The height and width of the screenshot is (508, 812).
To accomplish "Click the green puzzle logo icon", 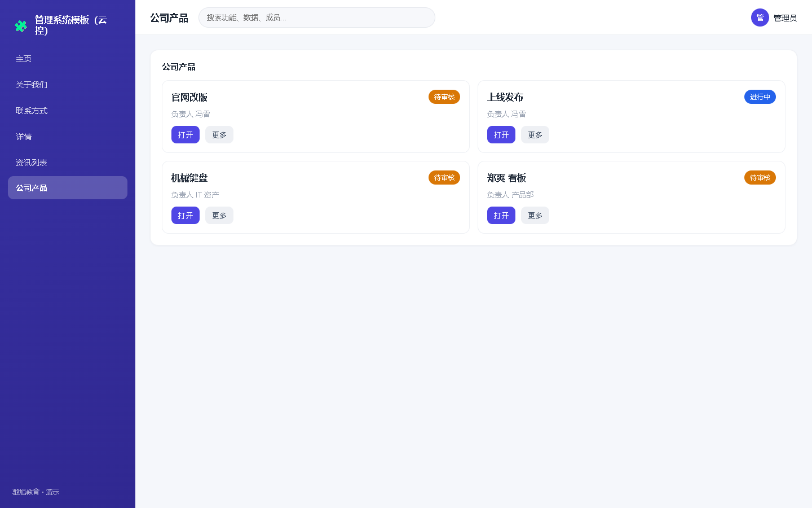I will [x=21, y=25].
